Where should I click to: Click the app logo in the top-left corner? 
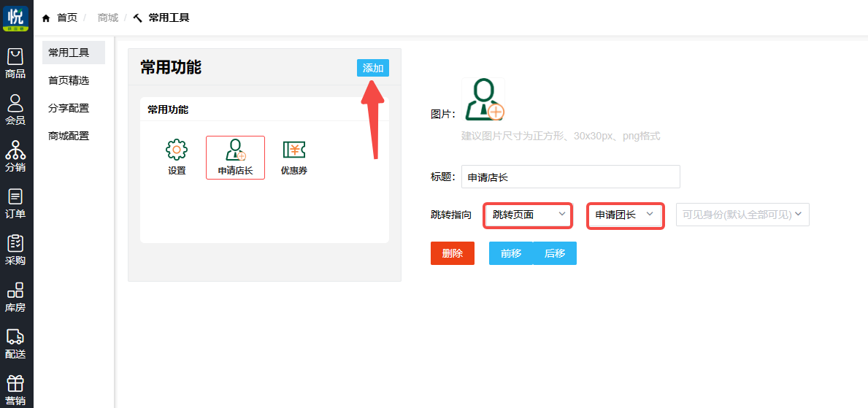pos(15,18)
